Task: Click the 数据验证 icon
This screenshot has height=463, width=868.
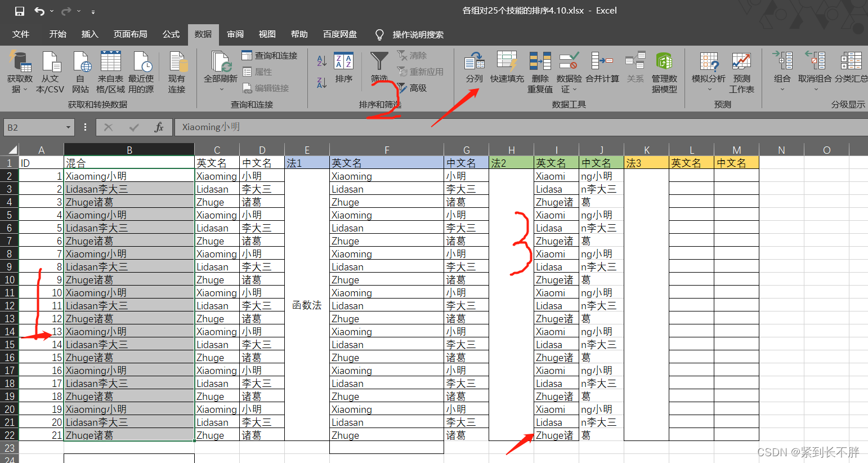Action: (569, 61)
